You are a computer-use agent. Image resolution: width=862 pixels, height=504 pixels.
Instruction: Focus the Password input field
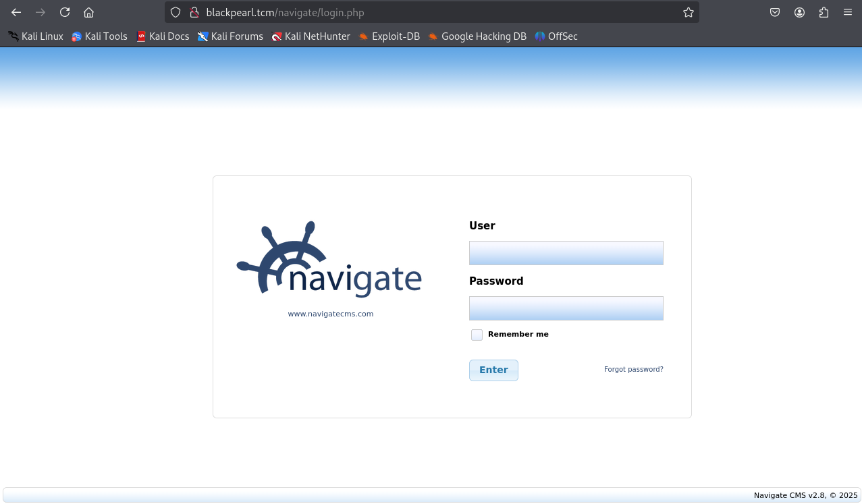click(566, 308)
